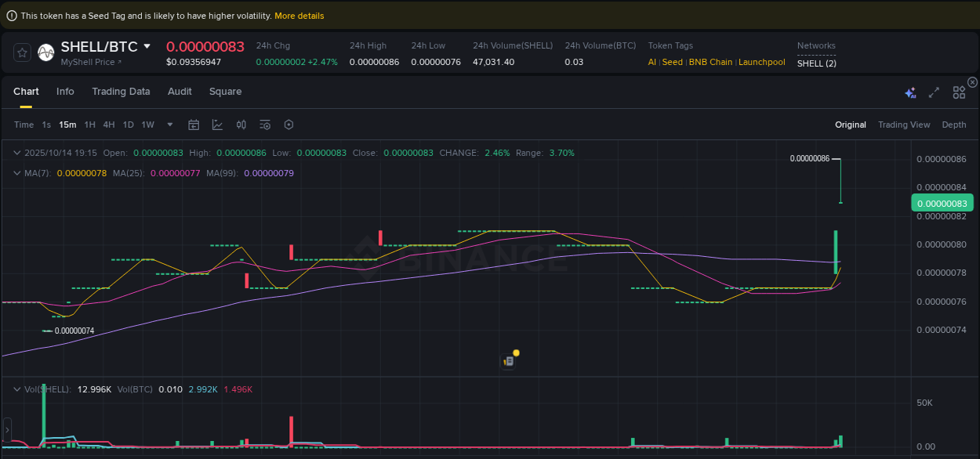980x459 pixels.
Task: Enter fullscreen using the expand arrows icon
Action: tap(934, 92)
